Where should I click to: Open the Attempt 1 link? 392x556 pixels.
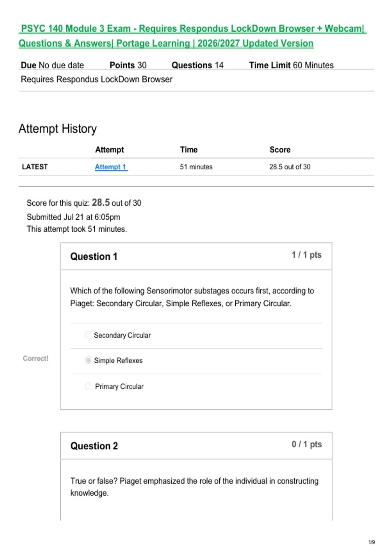tap(111, 167)
